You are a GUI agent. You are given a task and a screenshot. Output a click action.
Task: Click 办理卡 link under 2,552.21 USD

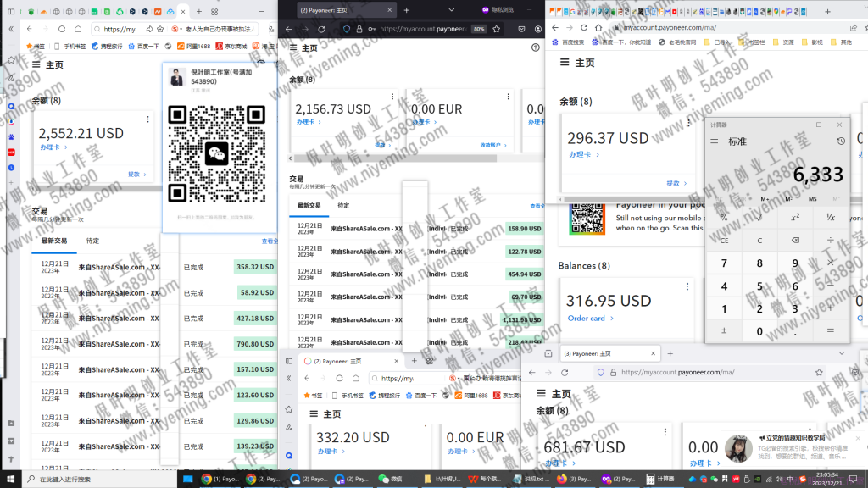pos(53,147)
